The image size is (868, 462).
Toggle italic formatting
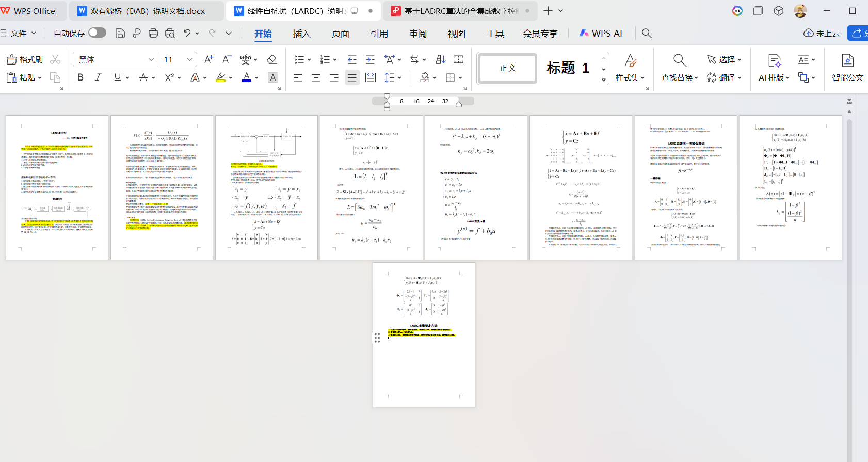coord(98,77)
